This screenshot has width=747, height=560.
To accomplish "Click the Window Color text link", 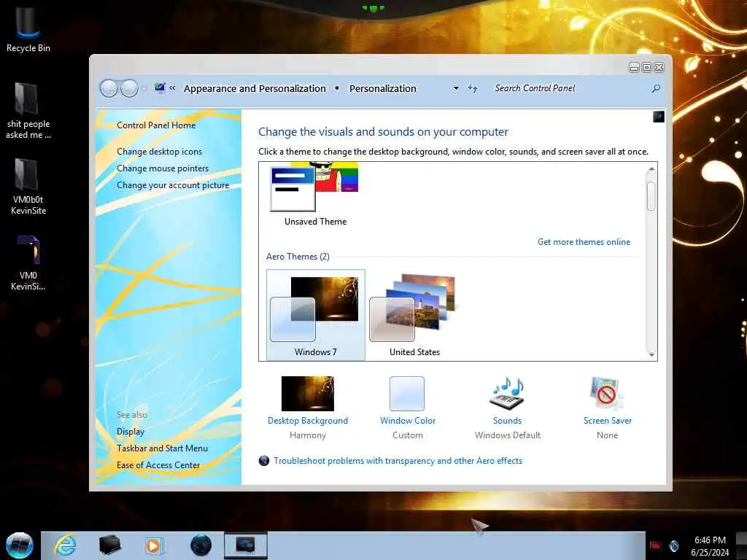I will click(408, 421).
